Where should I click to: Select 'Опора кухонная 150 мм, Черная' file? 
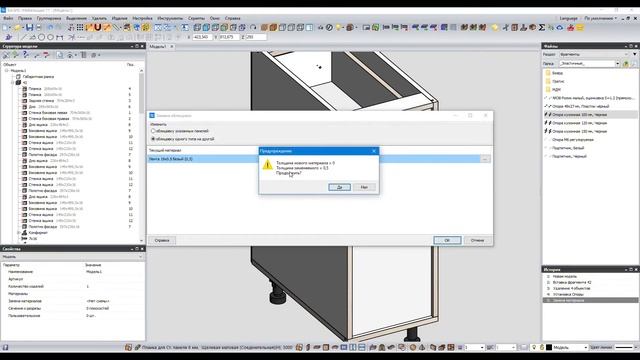point(580,131)
